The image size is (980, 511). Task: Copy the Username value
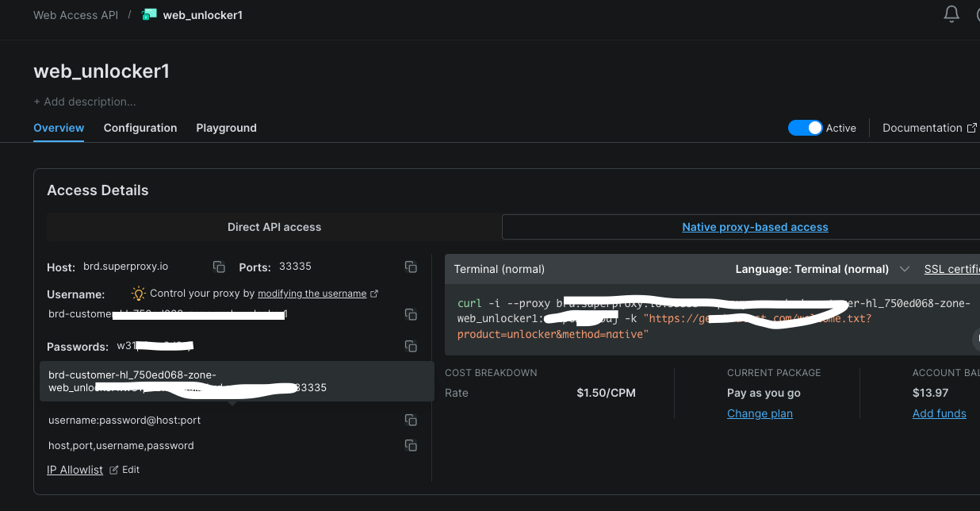[411, 314]
